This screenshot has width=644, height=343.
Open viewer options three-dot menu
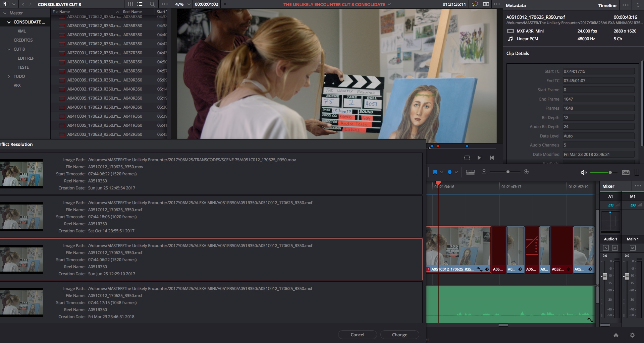coord(497,4)
